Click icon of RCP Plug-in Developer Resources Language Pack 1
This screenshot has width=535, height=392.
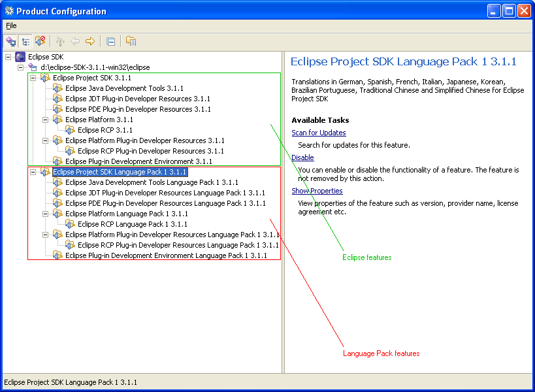coord(70,245)
